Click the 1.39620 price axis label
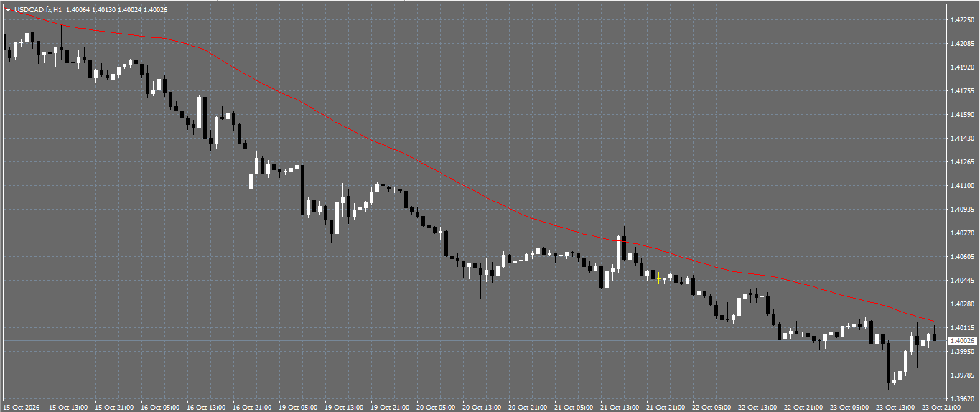This screenshot has width=980, height=412. click(x=962, y=399)
